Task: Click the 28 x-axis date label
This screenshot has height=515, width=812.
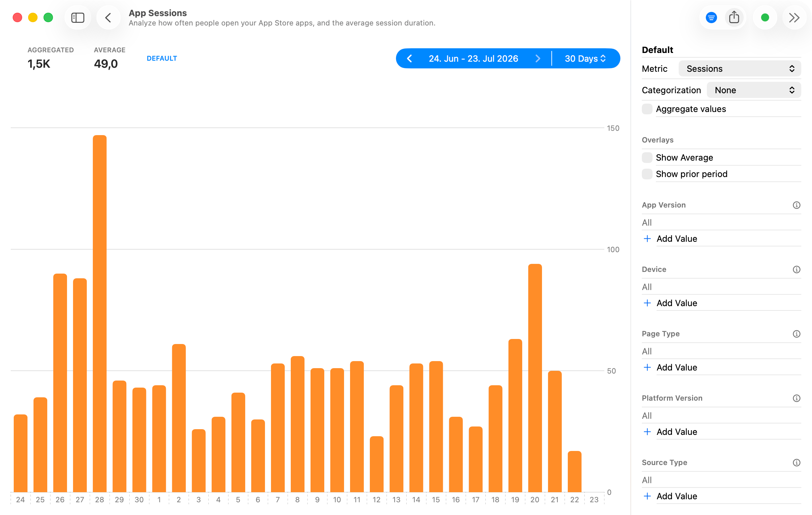Action: (x=99, y=500)
